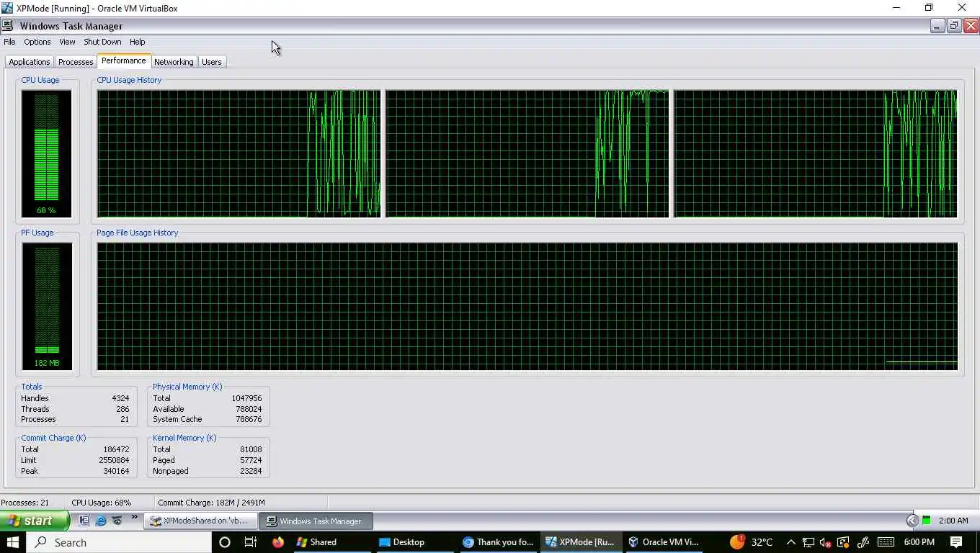The width and height of the screenshot is (980, 553).
Task: Click the weather 32°C widget
Action: (x=751, y=542)
